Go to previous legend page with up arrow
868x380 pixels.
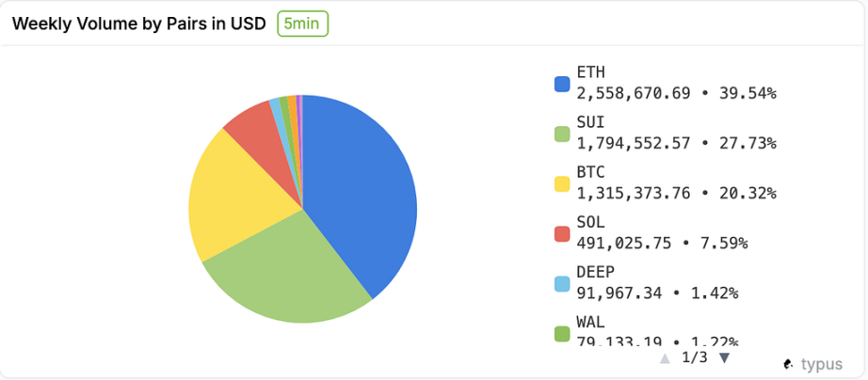coord(665,358)
